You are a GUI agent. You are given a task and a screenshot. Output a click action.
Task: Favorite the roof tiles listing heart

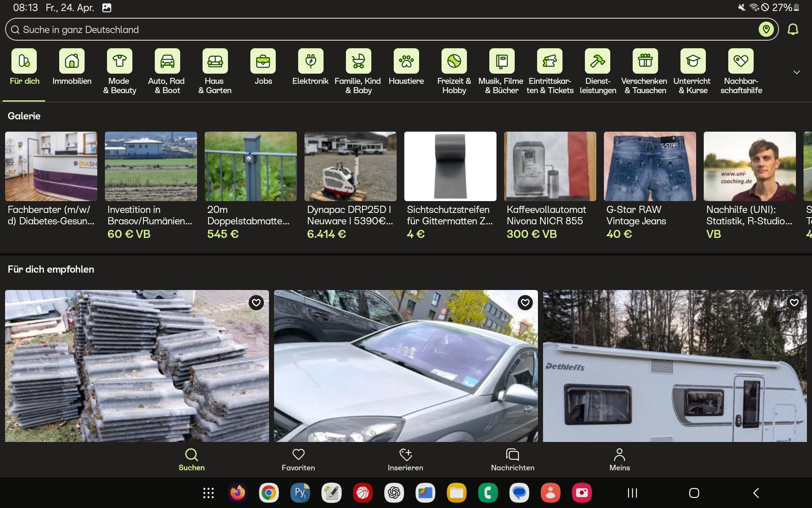[x=256, y=303]
